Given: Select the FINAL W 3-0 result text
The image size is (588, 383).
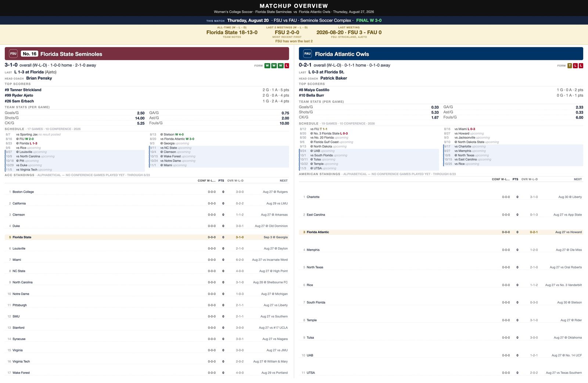Looking at the screenshot, I should [x=369, y=21].
